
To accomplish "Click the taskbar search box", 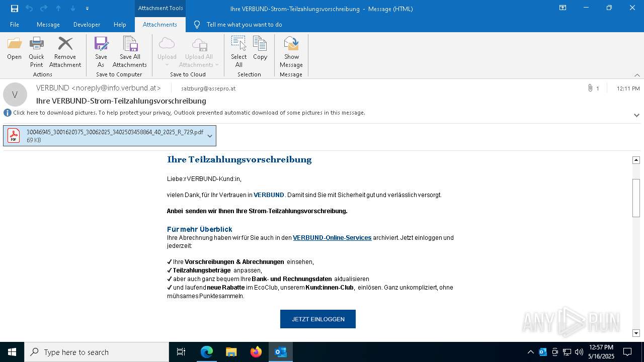I will pos(97,352).
